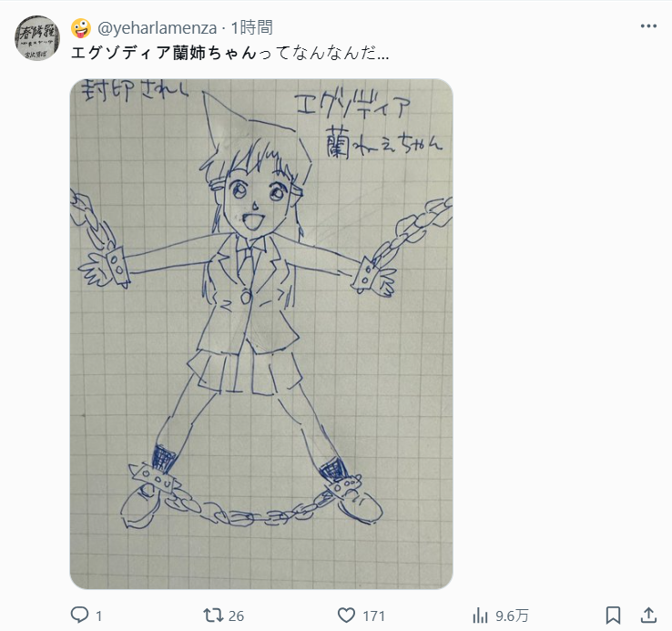Open the share upload arrow menu

[649, 616]
